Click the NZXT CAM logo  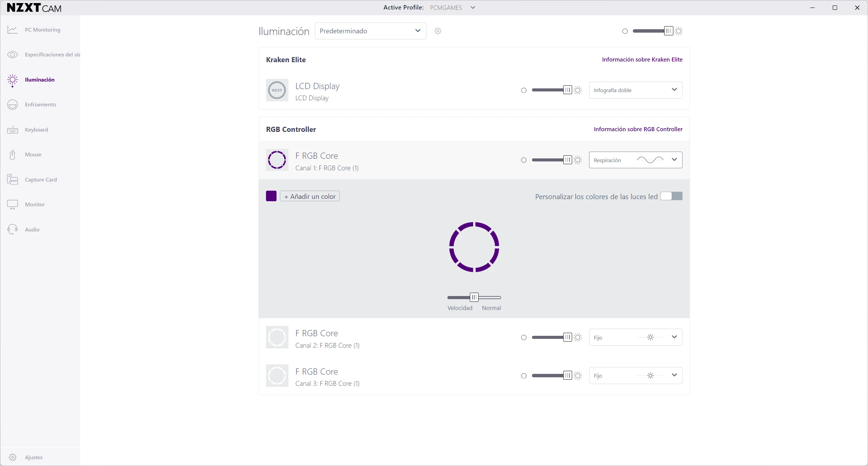click(x=34, y=8)
